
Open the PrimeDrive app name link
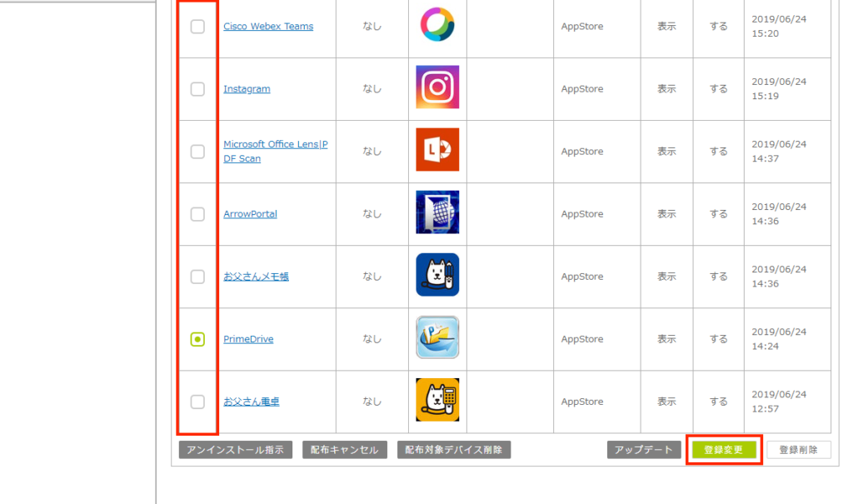(x=248, y=339)
